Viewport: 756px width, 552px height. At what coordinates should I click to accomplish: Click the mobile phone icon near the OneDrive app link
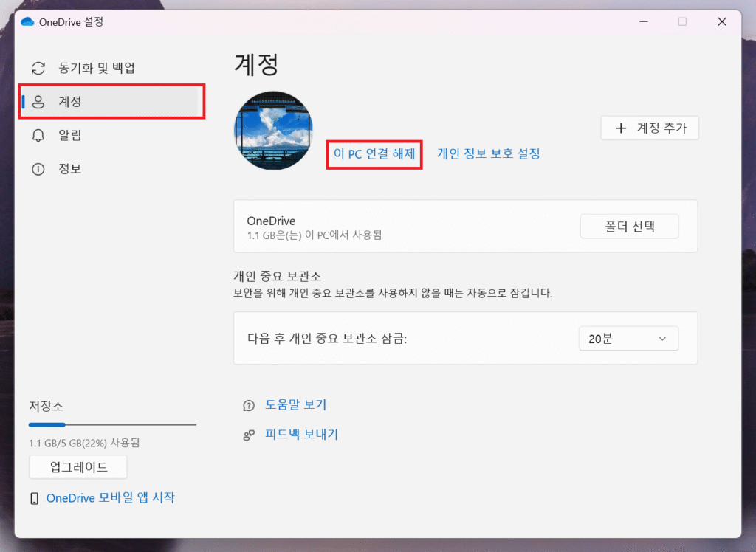click(34, 498)
